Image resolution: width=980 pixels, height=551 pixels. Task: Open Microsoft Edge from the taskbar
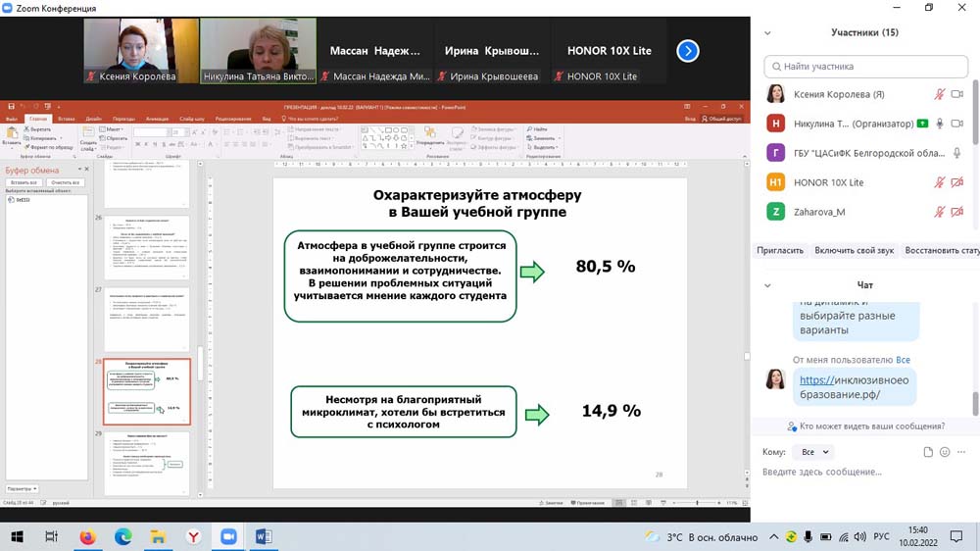[x=122, y=536]
